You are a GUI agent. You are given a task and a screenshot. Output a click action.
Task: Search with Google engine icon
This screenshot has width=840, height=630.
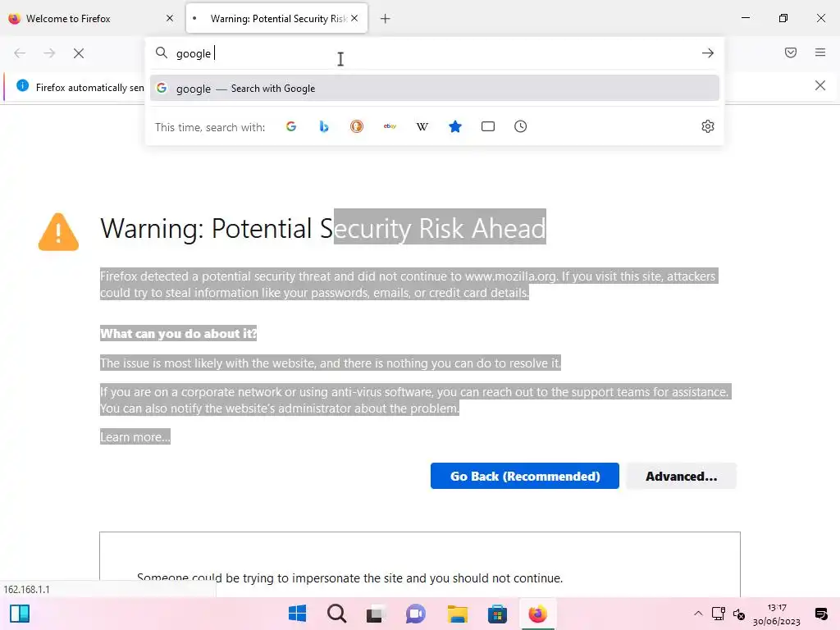(x=291, y=126)
